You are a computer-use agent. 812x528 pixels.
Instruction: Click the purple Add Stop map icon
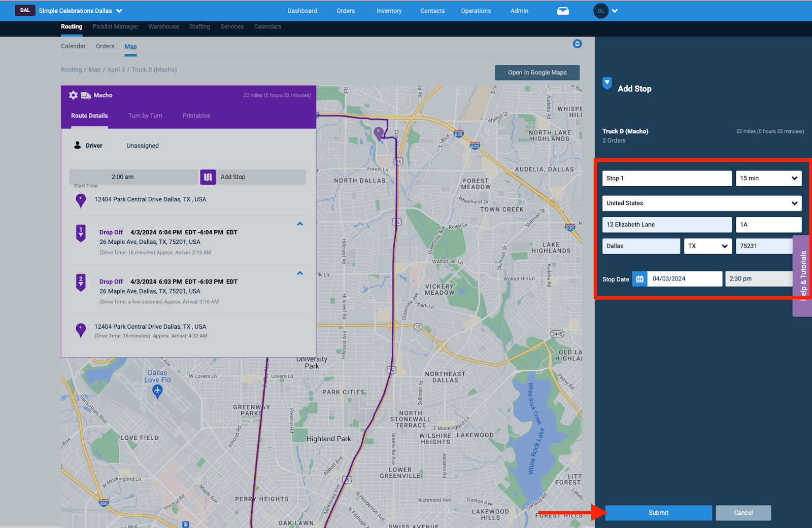[209, 177]
